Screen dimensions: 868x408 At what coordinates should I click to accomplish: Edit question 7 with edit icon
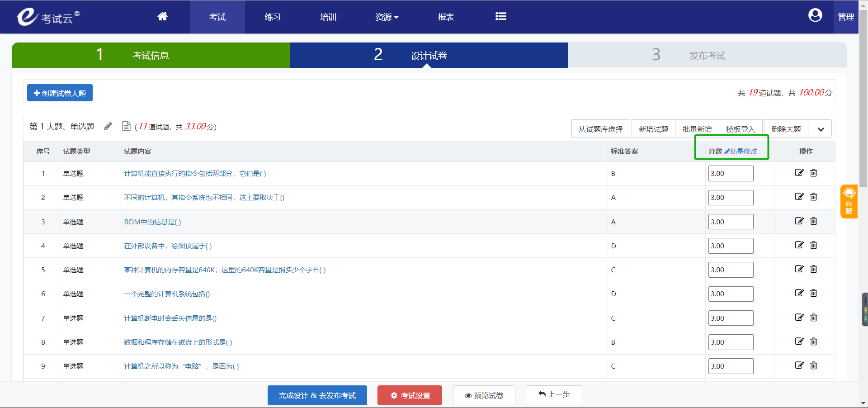tap(799, 317)
